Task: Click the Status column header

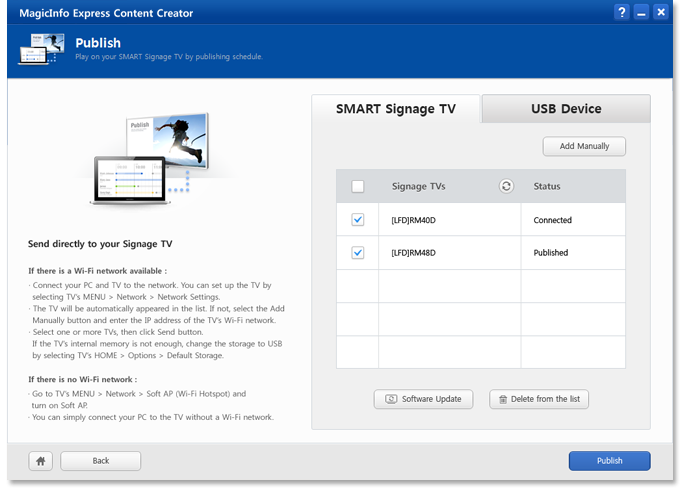Action: click(546, 187)
